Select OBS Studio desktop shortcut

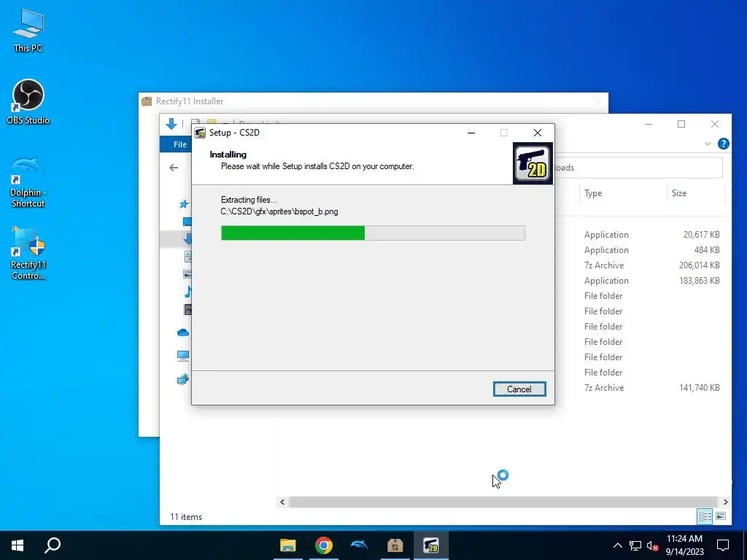point(28,102)
